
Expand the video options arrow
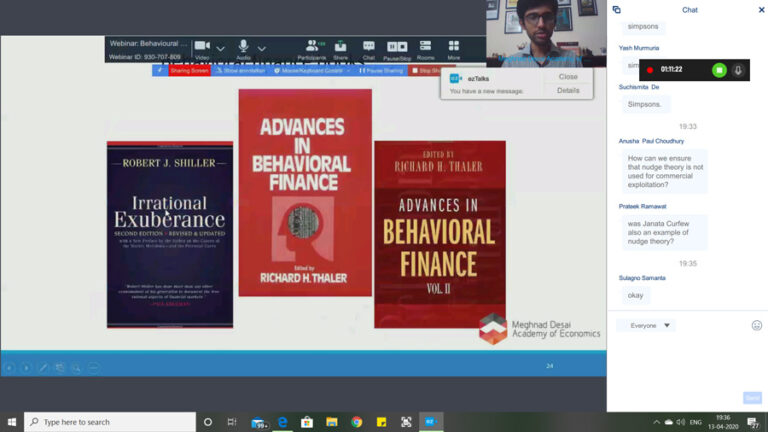point(220,47)
